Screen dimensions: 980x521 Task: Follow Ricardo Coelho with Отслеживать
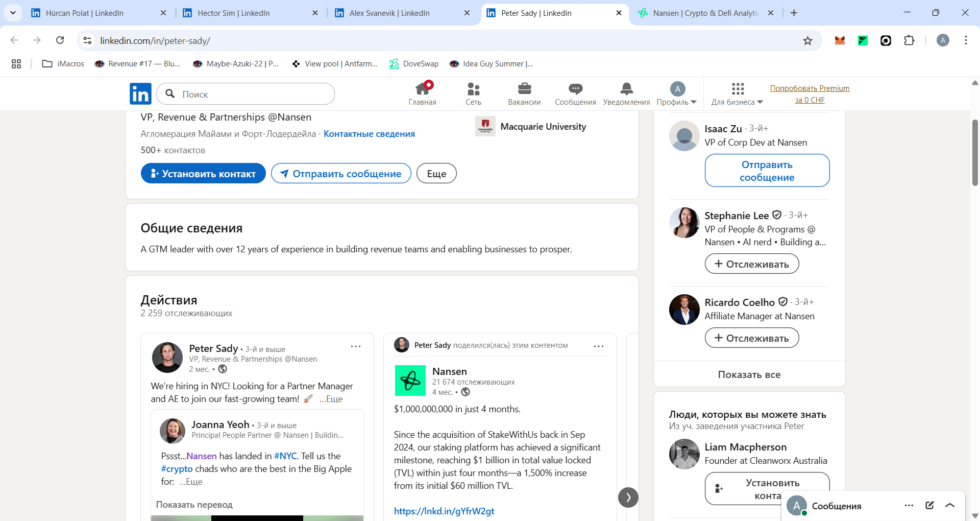point(752,338)
